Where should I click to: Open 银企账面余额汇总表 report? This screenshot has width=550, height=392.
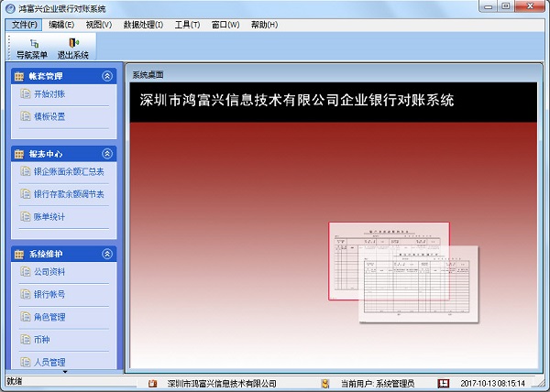point(69,171)
